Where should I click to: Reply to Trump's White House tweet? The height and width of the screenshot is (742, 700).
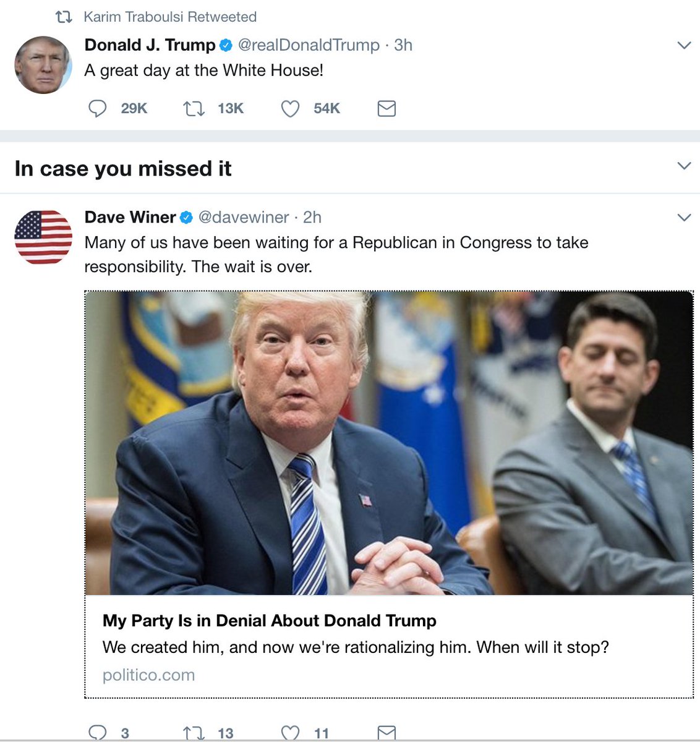(98, 109)
